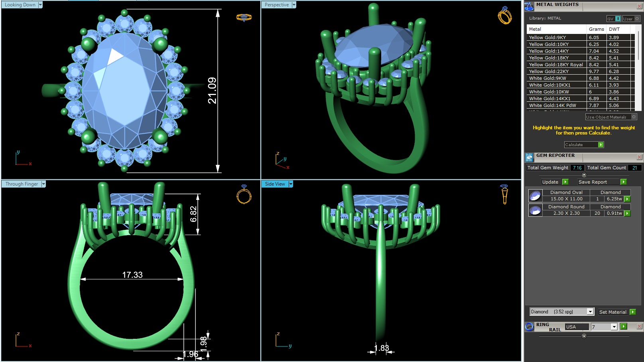Click the green arrow beside Set Material
The height and width of the screenshot is (362, 644).
tap(632, 312)
